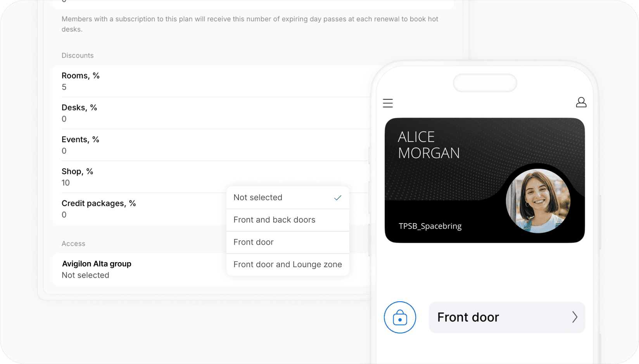The width and height of the screenshot is (639, 364).
Task: Tap the TPSB_Spacebring label on the card
Action: [x=430, y=226]
